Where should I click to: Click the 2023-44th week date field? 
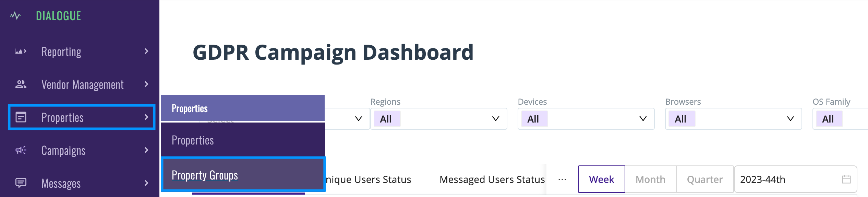[x=795, y=179]
